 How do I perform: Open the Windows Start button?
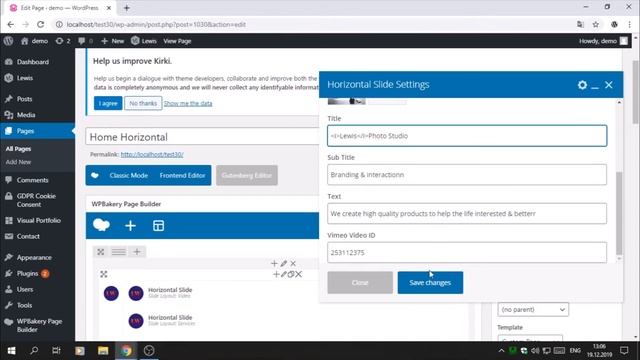[x=11, y=351]
